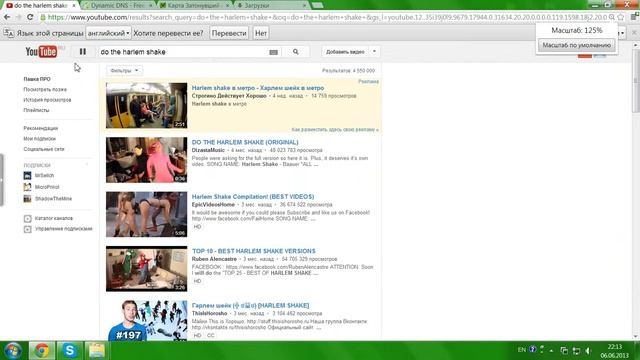Open the on-screen keyboard icon in search box
Image resolution: width=640 pixels, height=360 pixels.
[273, 52]
